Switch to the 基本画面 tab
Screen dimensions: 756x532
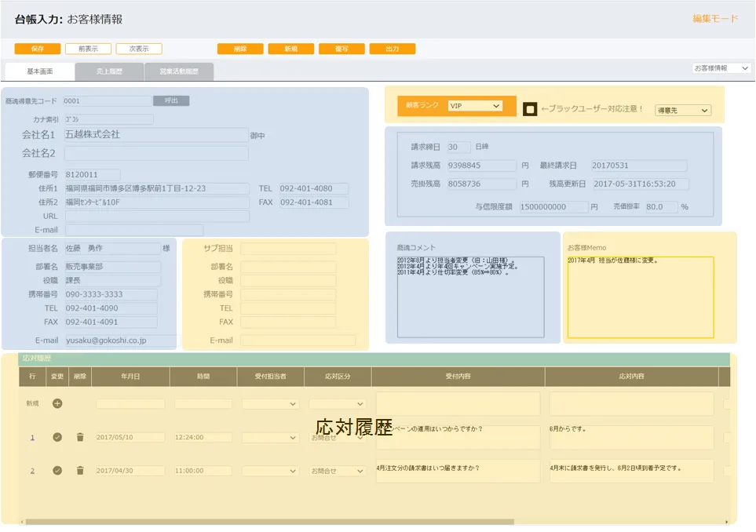coord(40,71)
